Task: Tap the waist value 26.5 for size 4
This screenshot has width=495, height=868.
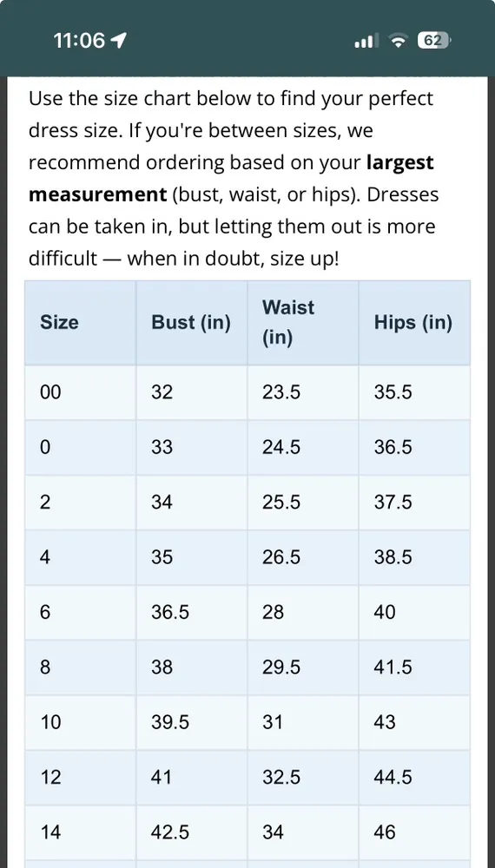Action: coord(281,557)
